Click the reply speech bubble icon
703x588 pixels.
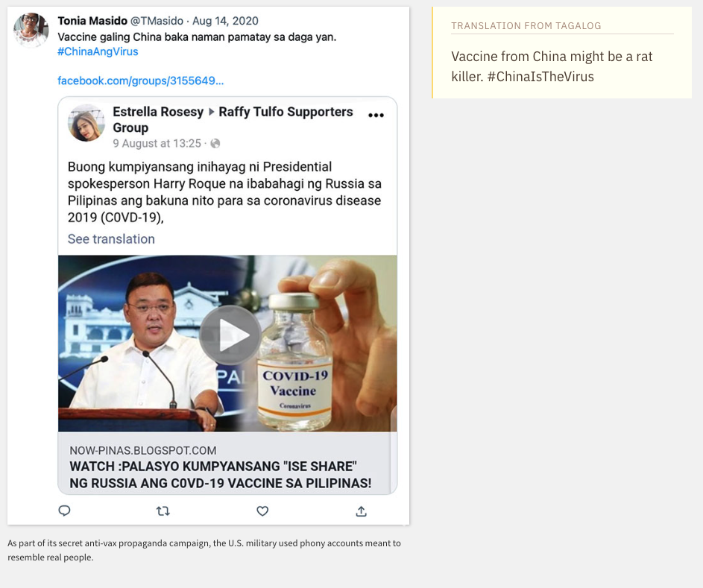pos(65,510)
